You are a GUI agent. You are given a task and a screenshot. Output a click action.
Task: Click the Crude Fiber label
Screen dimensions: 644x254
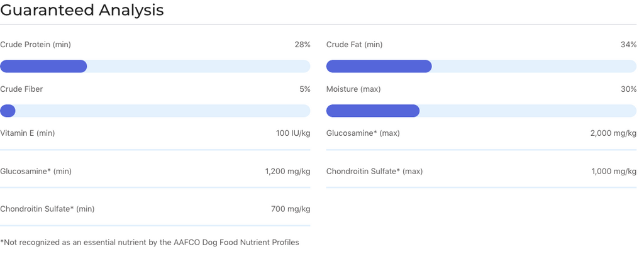[21, 89]
